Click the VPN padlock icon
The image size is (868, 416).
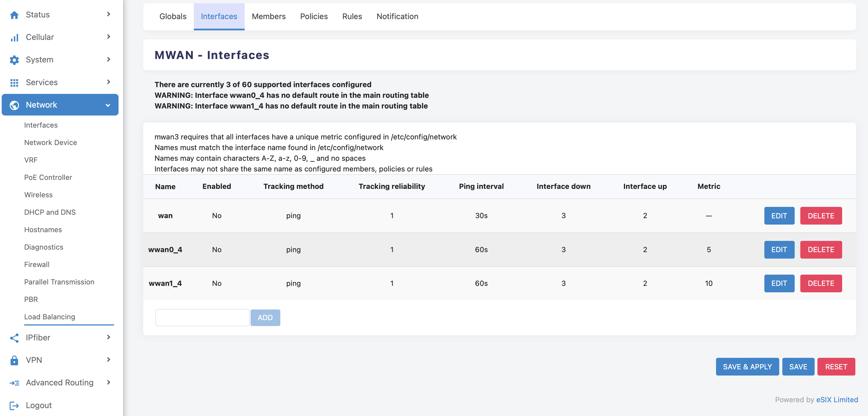14,360
